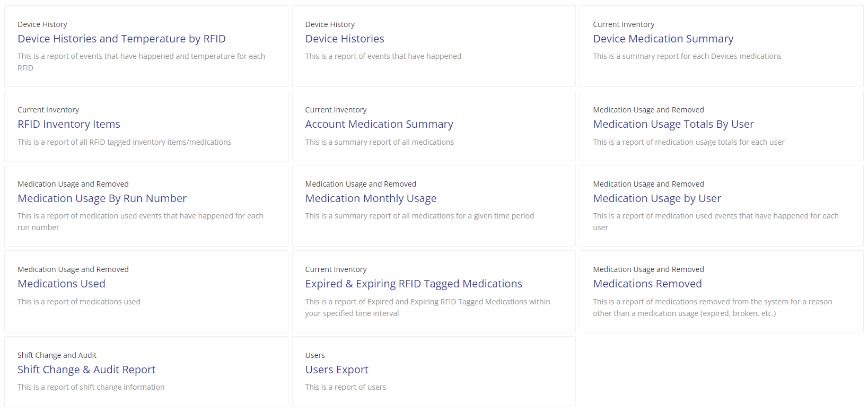This screenshot has width=868, height=412.
Task: Open Medication Usage Totals By User
Action: coord(673,124)
